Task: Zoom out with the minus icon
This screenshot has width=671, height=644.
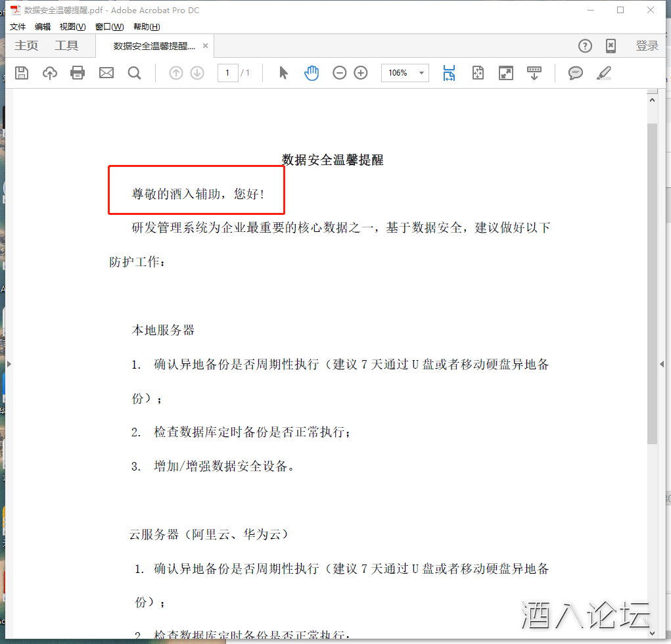Action: coord(339,73)
